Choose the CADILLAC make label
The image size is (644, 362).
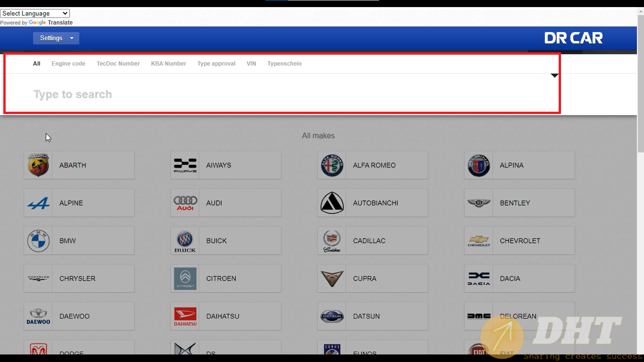[369, 241]
